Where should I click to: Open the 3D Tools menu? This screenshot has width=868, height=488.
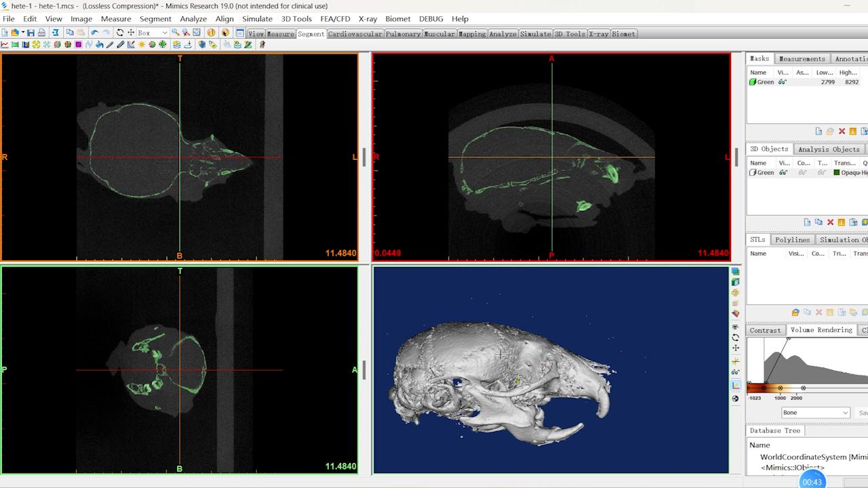[x=296, y=19]
